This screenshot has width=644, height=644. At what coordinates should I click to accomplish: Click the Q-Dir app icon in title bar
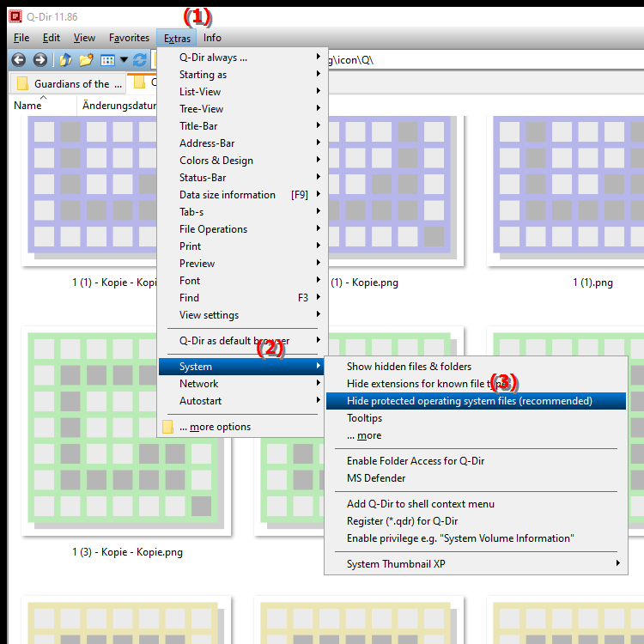coord(11,15)
